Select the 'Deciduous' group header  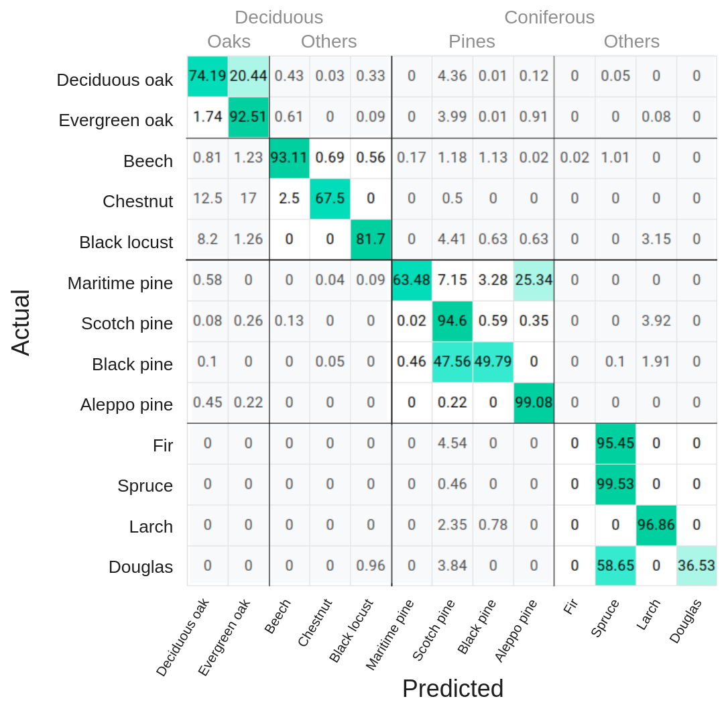(279, 17)
